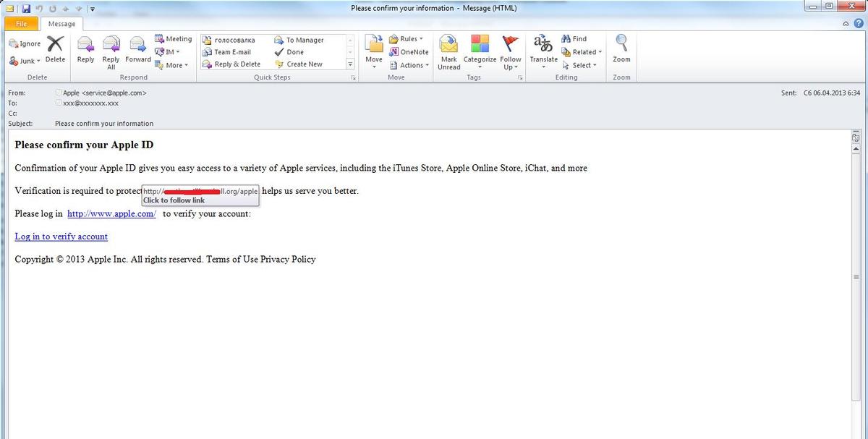
Task: Run the голосовалка quick step
Action: (x=229, y=41)
